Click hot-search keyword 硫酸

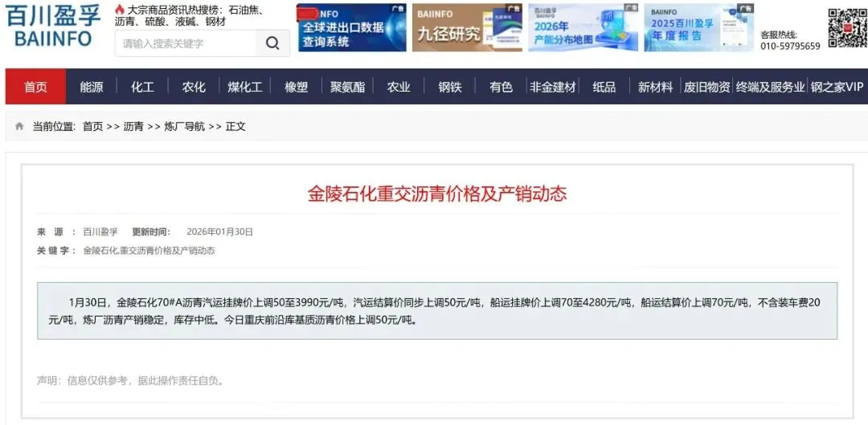156,22
